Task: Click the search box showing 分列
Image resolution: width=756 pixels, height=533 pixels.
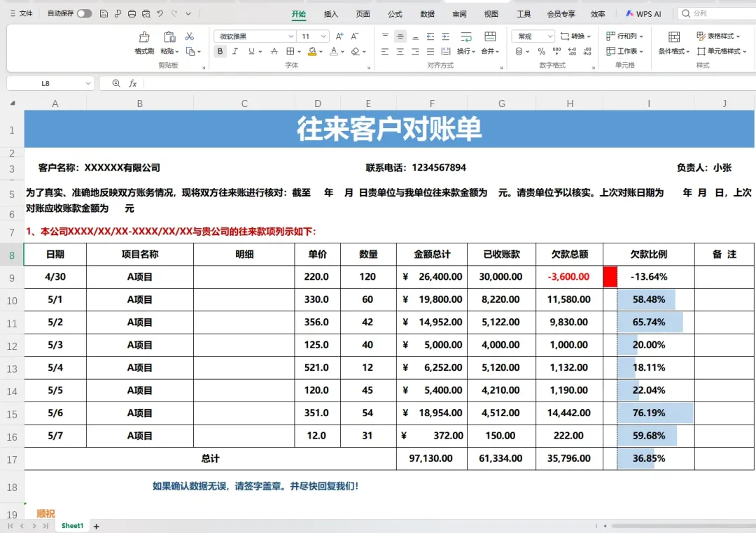Action: pos(718,13)
